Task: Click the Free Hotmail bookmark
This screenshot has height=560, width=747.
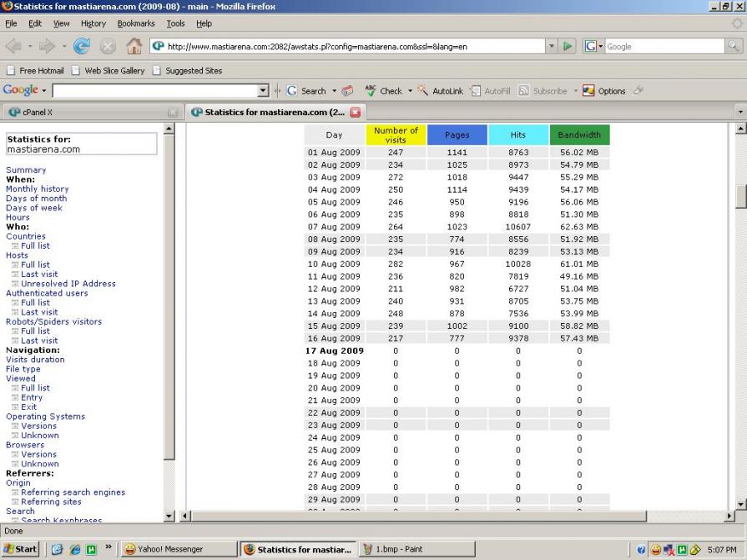Action: 40,71
